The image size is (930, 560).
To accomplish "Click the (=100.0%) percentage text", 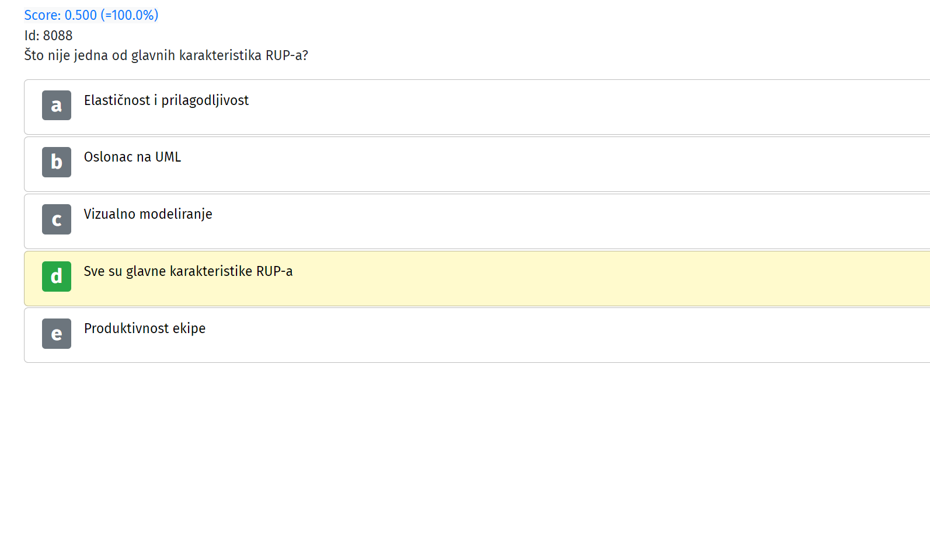I will [130, 15].
